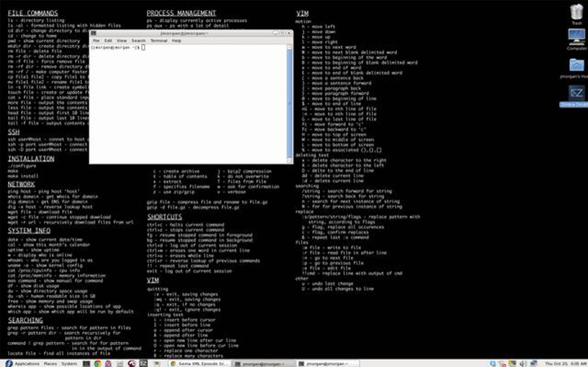Open the Trash desktop icon

(576, 12)
